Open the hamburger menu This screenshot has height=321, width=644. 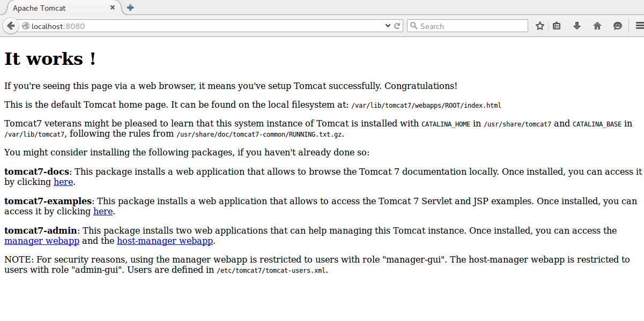coord(639,26)
